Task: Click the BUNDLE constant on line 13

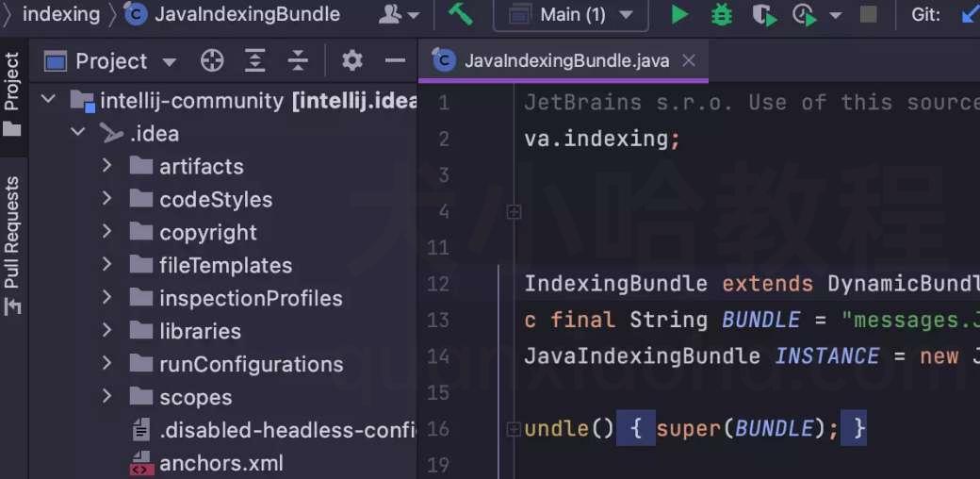Action: (x=761, y=321)
